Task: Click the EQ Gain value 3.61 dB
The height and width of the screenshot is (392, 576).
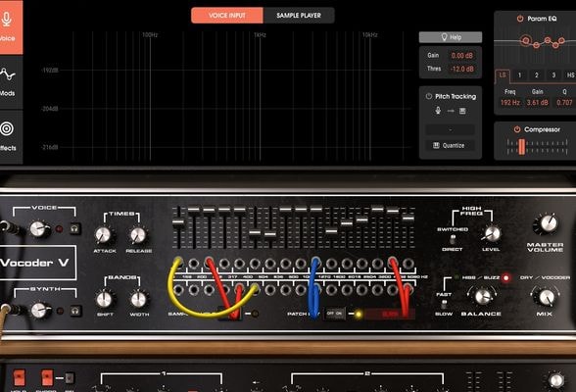Action: point(538,103)
